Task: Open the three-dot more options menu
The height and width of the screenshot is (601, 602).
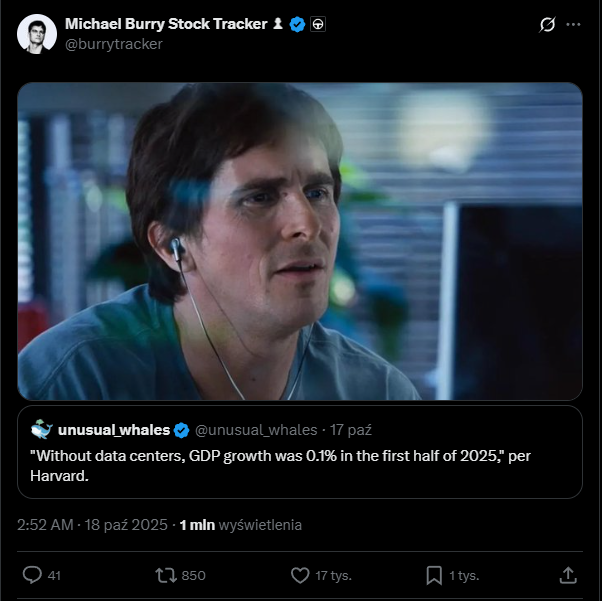Action: [x=573, y=24]
